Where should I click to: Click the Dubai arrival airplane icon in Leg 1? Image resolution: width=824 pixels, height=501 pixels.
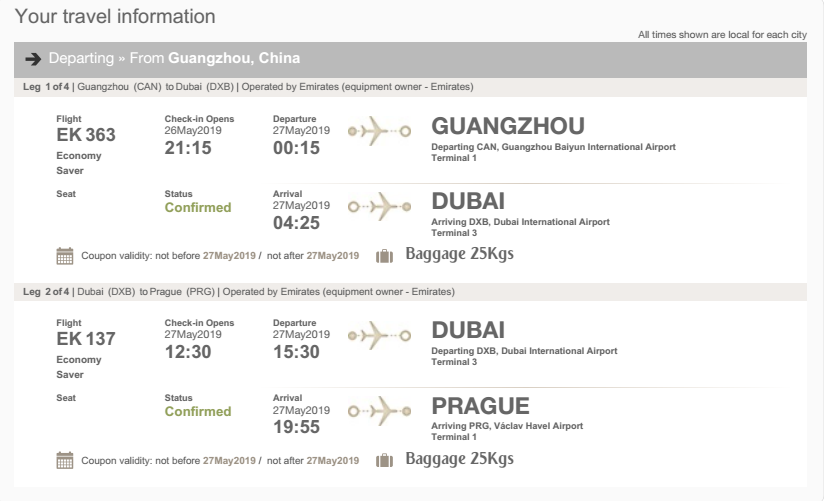coord(379,207)
